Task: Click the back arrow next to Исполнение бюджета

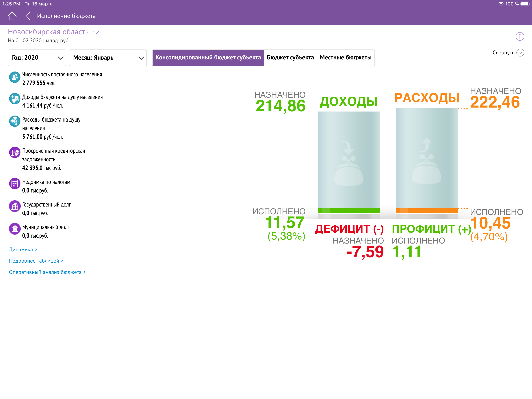Action: (28, 16)
